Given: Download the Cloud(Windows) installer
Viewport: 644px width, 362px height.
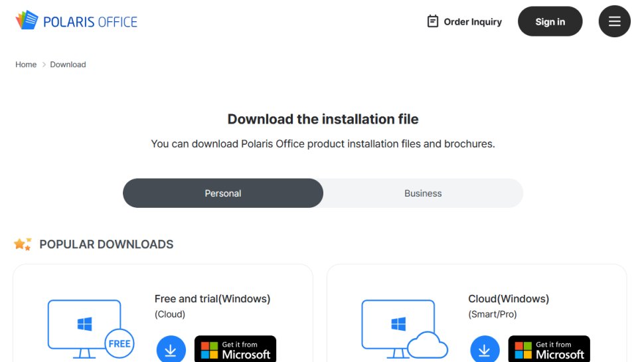Looking at the screenshot, I should tap(485, 349).
